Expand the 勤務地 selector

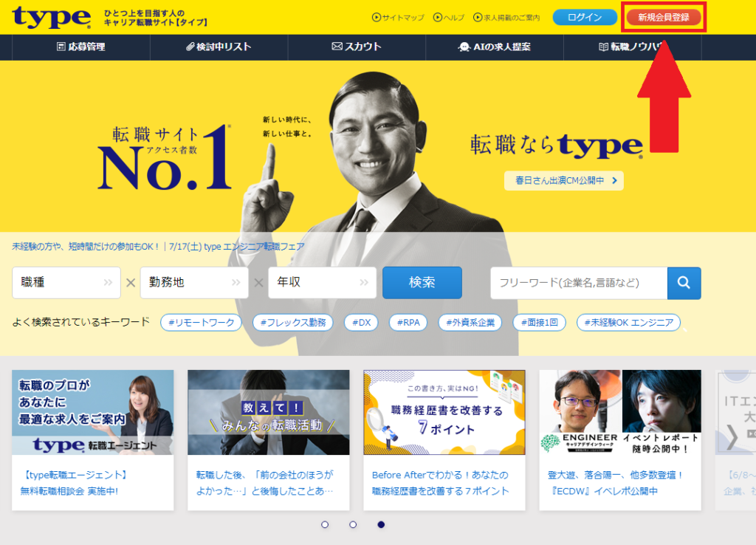click(194, 282)
